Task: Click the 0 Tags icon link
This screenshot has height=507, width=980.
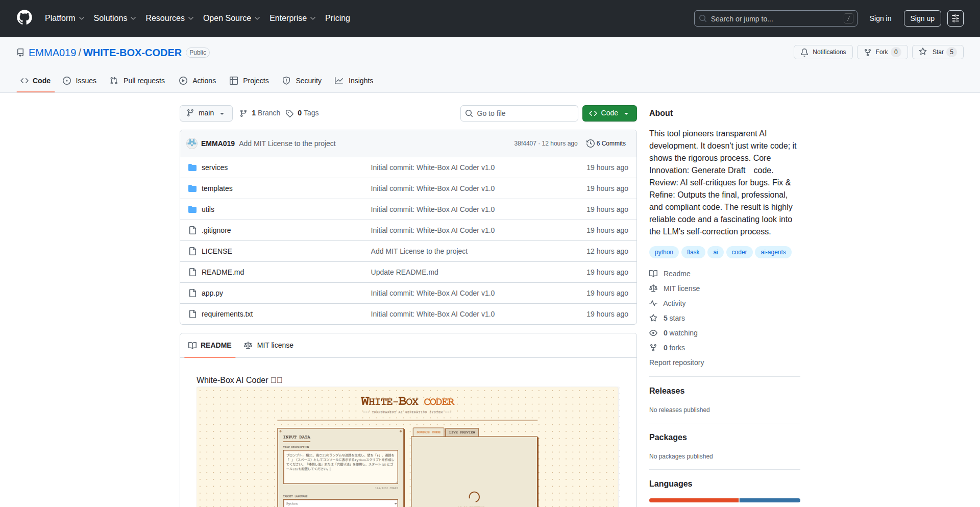Action: 289,113
